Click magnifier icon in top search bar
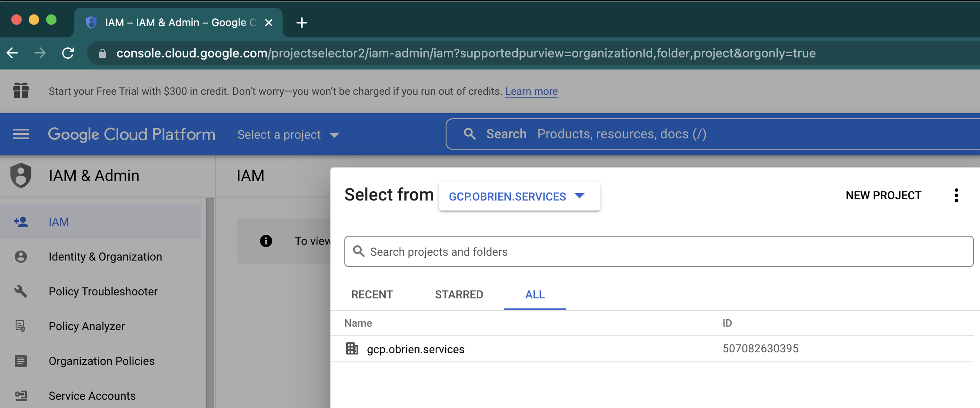Viewport: 980px width, 408px height. [470, 134]
